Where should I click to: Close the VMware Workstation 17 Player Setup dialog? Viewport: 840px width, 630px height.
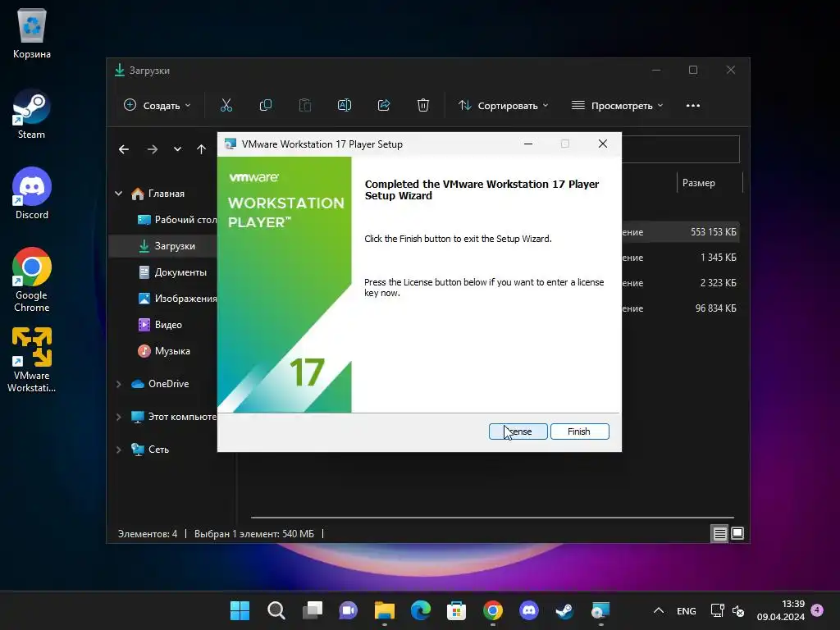pos(603,144)
